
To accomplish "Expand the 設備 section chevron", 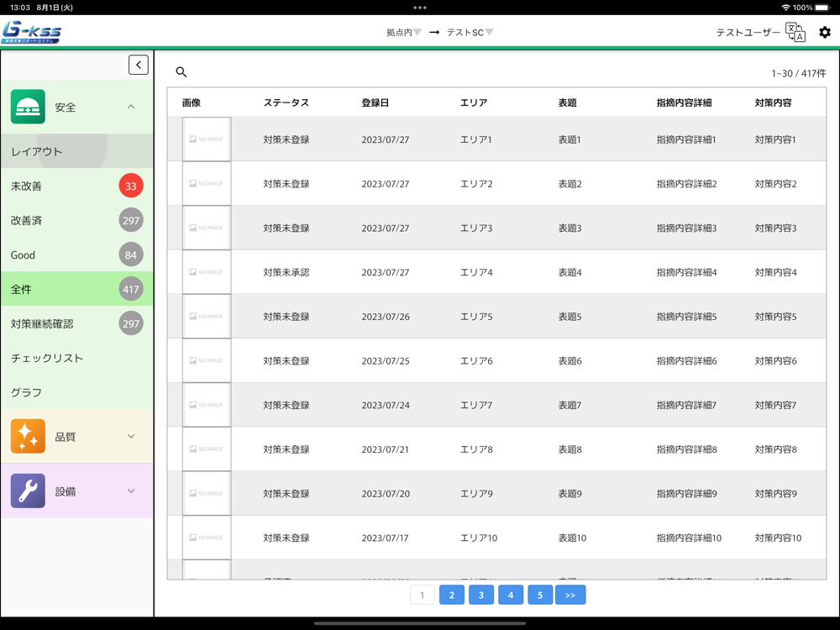I will [x=131, y=491].
